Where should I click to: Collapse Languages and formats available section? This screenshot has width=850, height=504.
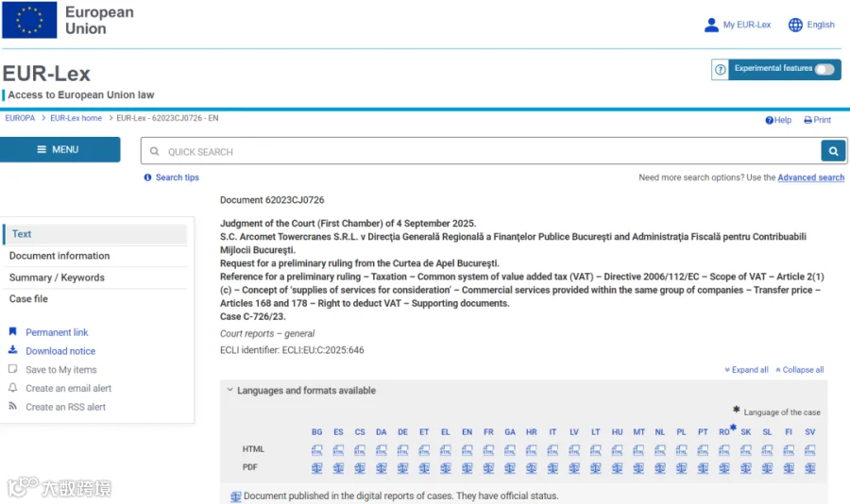[301, 390]
